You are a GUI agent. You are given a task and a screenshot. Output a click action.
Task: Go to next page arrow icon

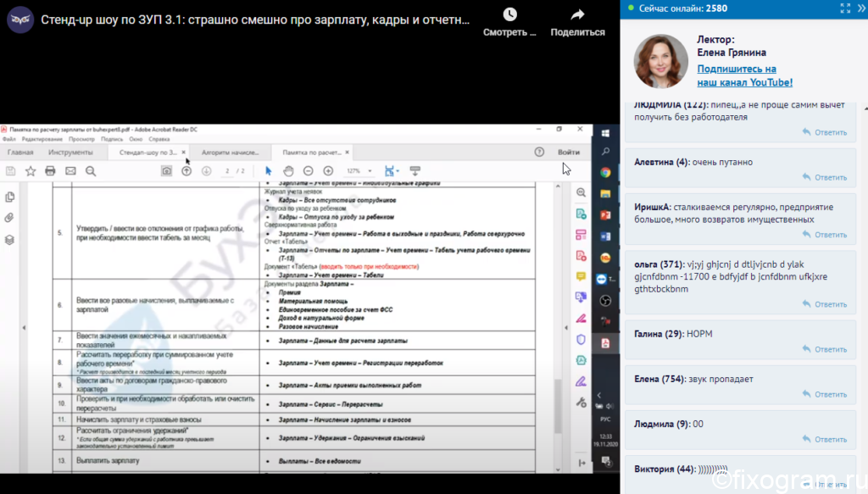(207, 171)
